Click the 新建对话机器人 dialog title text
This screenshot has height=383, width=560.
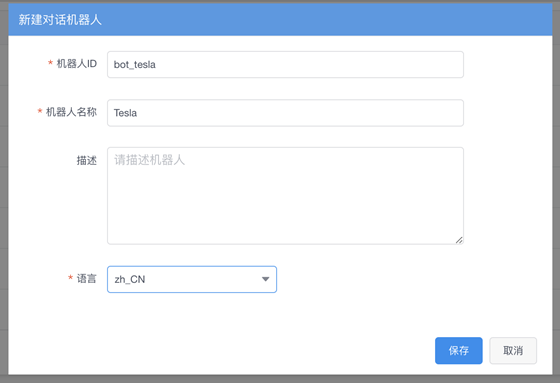point(60,20)
